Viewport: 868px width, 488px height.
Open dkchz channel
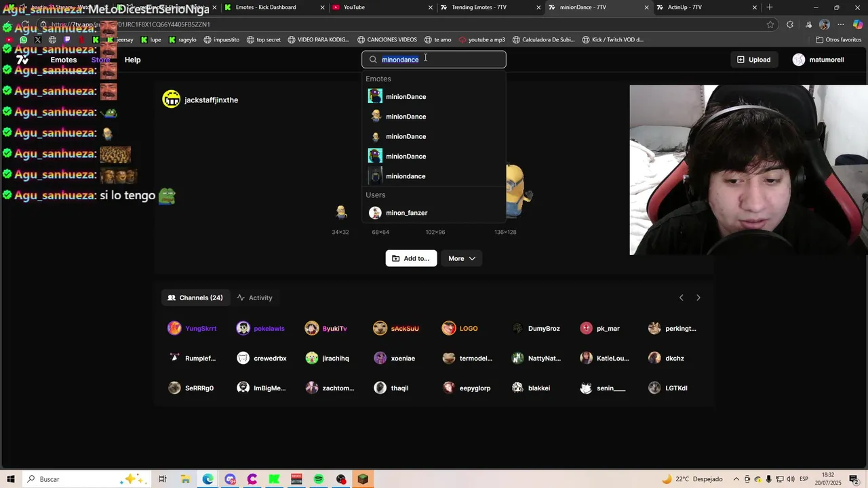(x=667, y=359)
